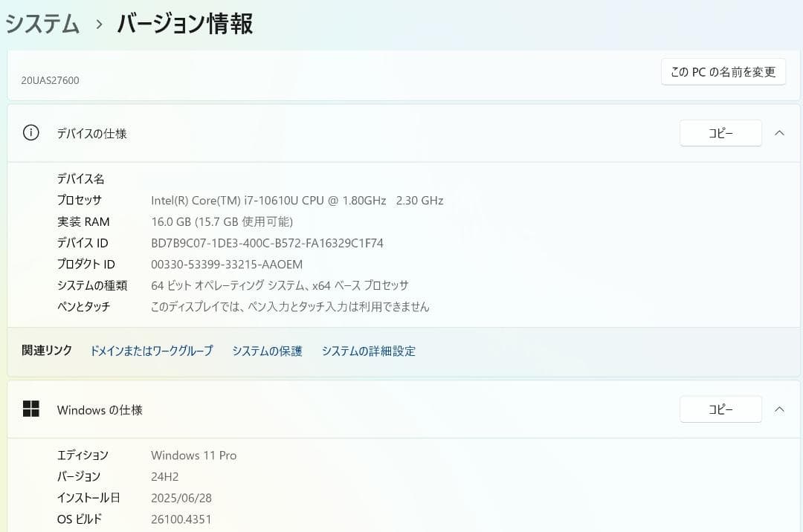Copy the Windows specifications with コピー

coord(720,409)
